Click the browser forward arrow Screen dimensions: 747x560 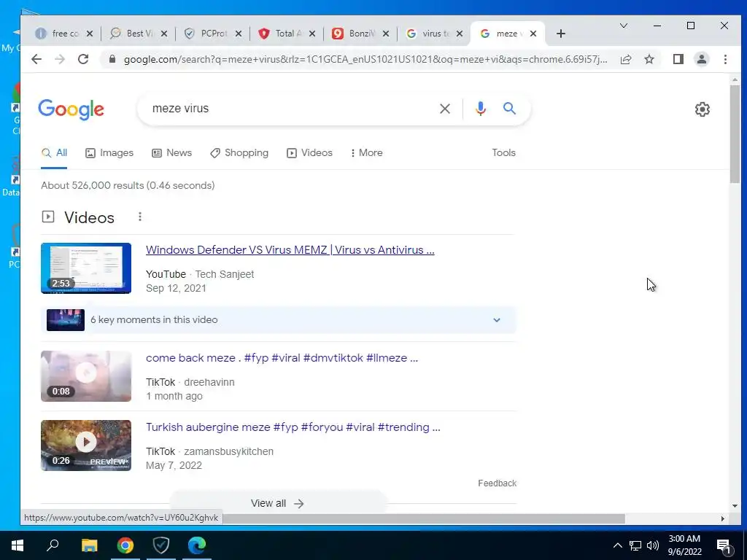(x=60, y=59)
